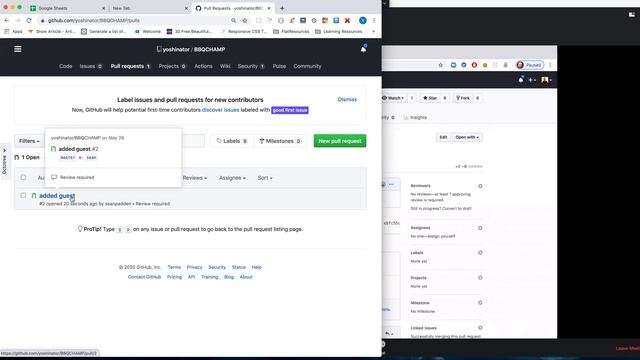Open the Reviews filter dropdown
640x360 pixels.
[195, 178]
